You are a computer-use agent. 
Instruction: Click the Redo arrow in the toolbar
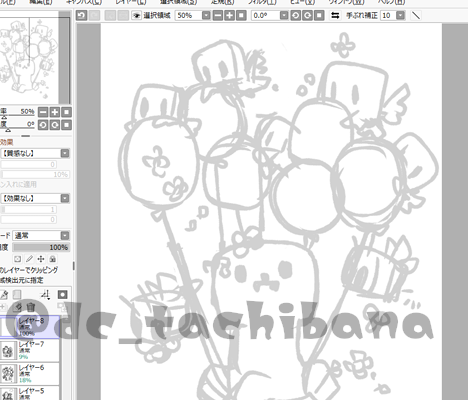[95, 15]
